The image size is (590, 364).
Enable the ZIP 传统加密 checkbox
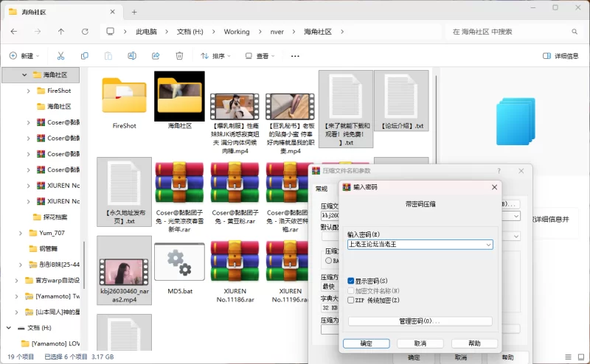(x=351, y=300)
